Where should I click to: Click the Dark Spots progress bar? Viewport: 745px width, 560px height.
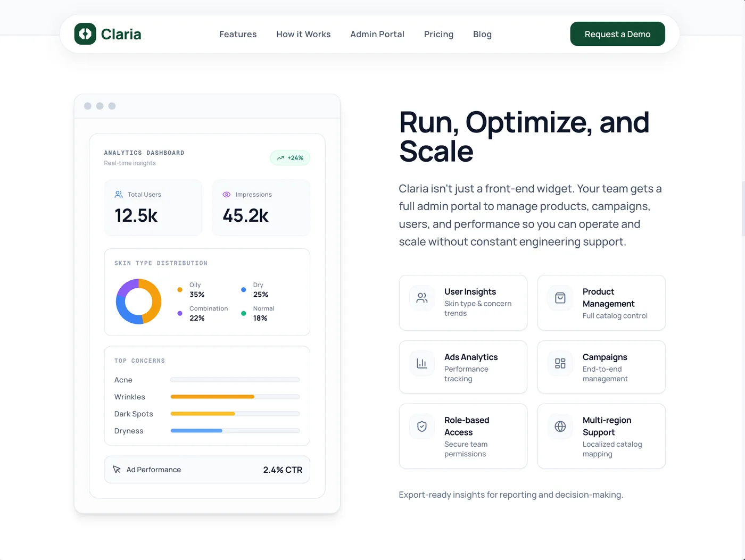click(x=235, y=414)
